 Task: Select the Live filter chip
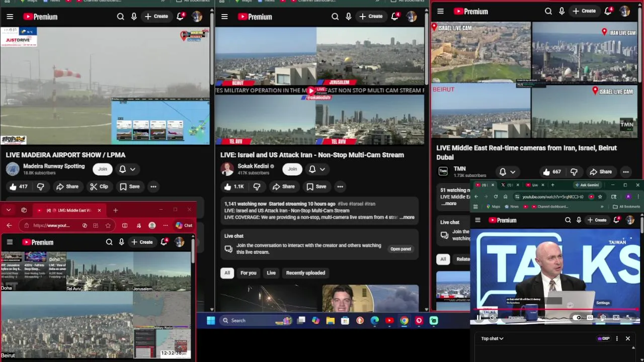271,273
